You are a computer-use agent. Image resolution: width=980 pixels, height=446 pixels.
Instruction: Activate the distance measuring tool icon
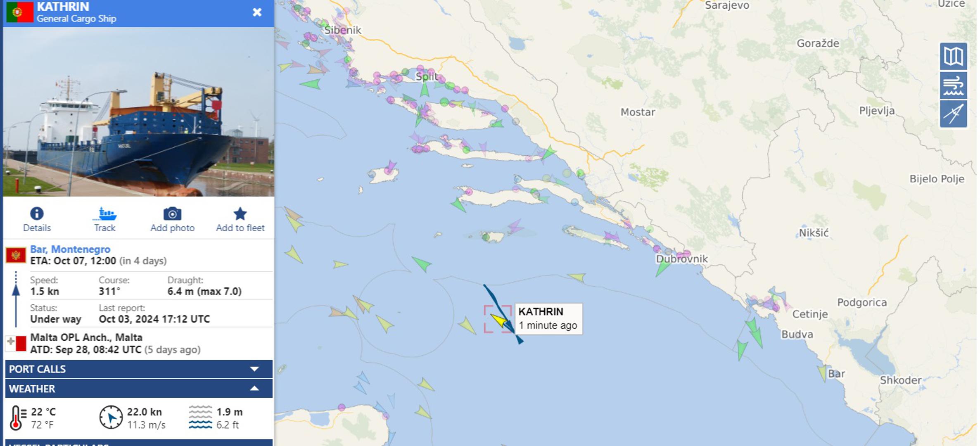click(953, 114)
